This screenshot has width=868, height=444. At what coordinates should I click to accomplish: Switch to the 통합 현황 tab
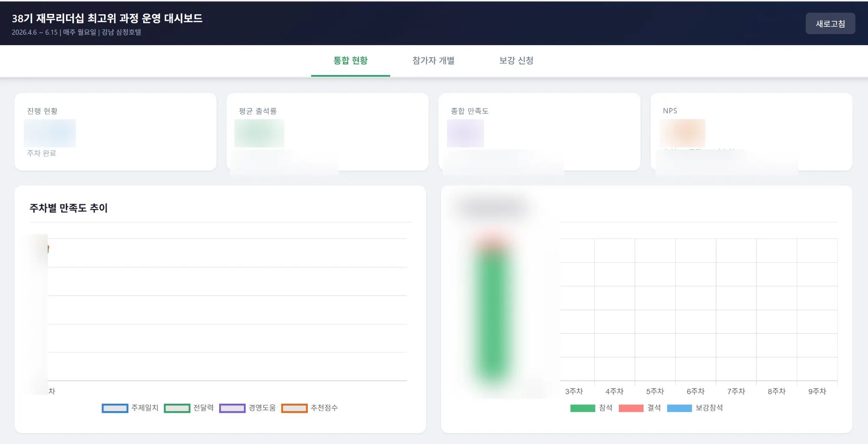(350, 61)
